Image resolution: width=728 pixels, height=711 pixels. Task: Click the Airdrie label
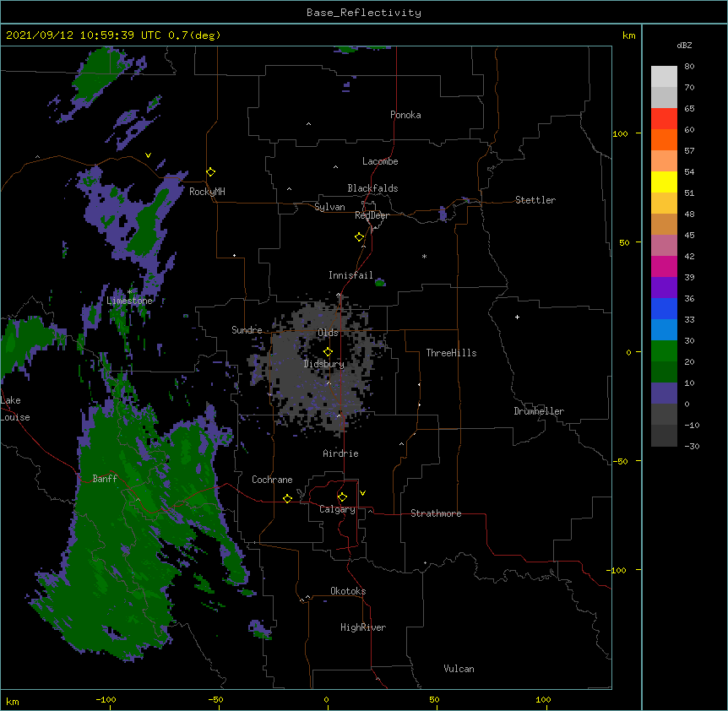pos(341,453)
